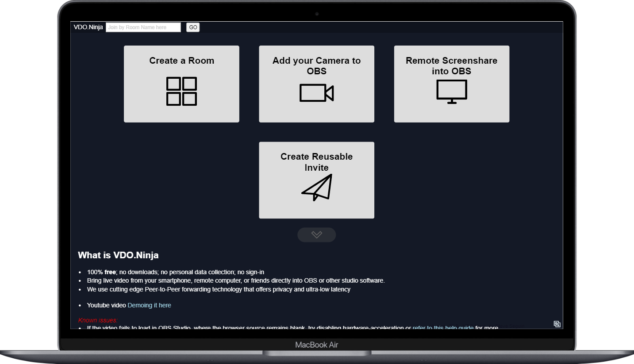
Task: Click the Youtube video text
Action: point(107,305)
